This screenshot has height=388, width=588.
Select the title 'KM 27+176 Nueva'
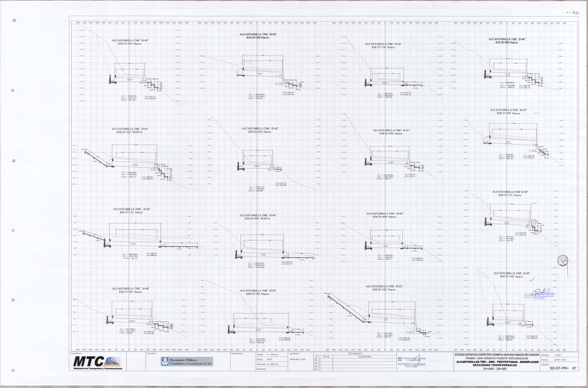383,47
